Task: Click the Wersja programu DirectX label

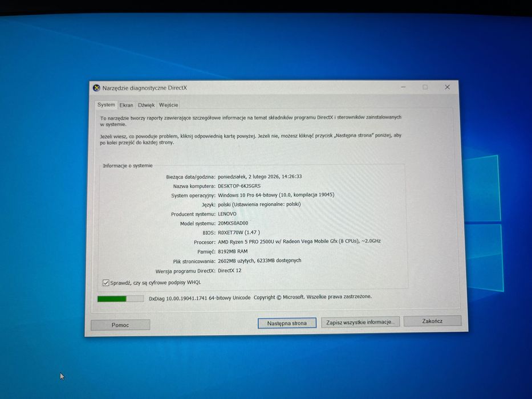Action: tap(185, 271)
